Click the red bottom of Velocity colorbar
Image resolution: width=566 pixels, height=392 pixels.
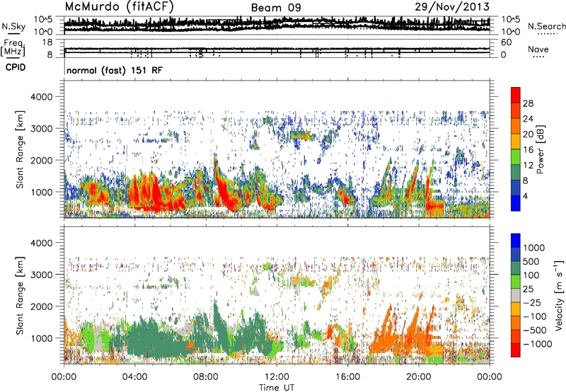(516, 350)
